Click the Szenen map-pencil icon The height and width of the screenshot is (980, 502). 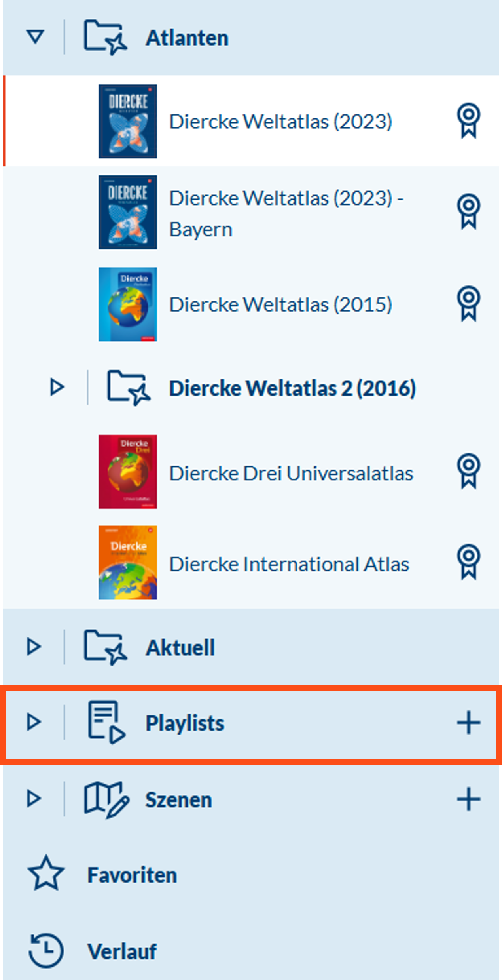[106, 799]
